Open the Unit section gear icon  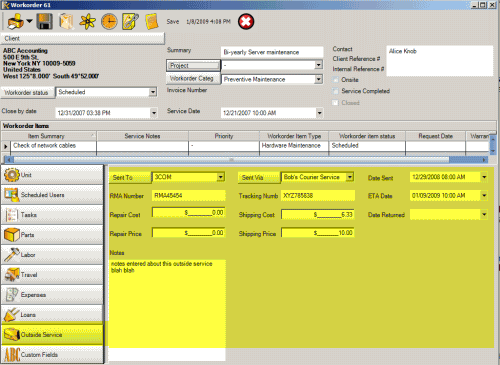(x=12, y=175)
